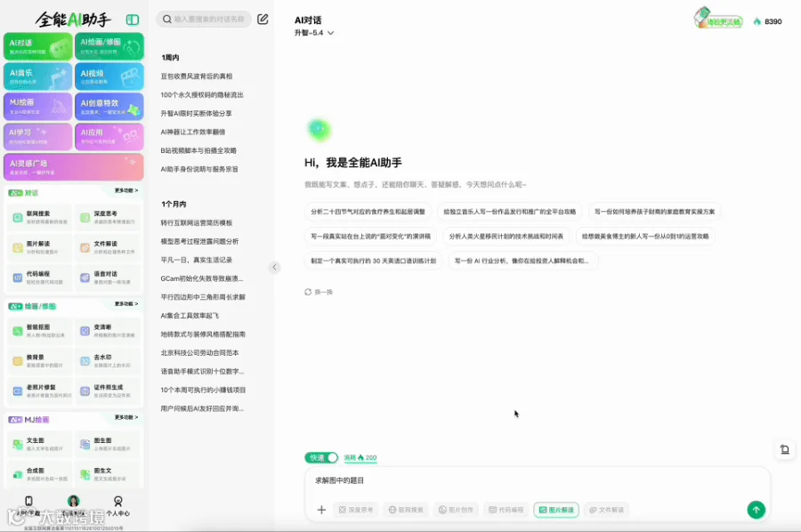Select the 火星移民计划 suggestion prompt
Image resolution: width=801 pixels, height=532 pixels.
coord(506,236)
